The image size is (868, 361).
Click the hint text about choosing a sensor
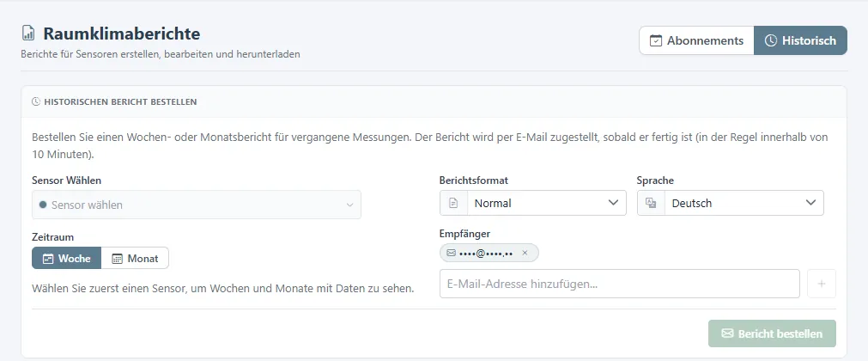point(223,289)
